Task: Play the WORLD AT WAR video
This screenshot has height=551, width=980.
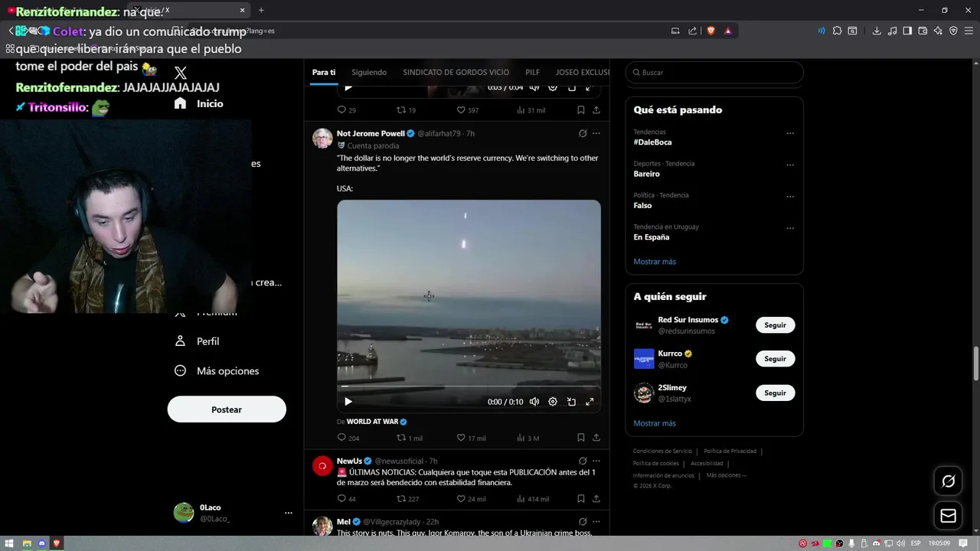Action: pos(348,402)
